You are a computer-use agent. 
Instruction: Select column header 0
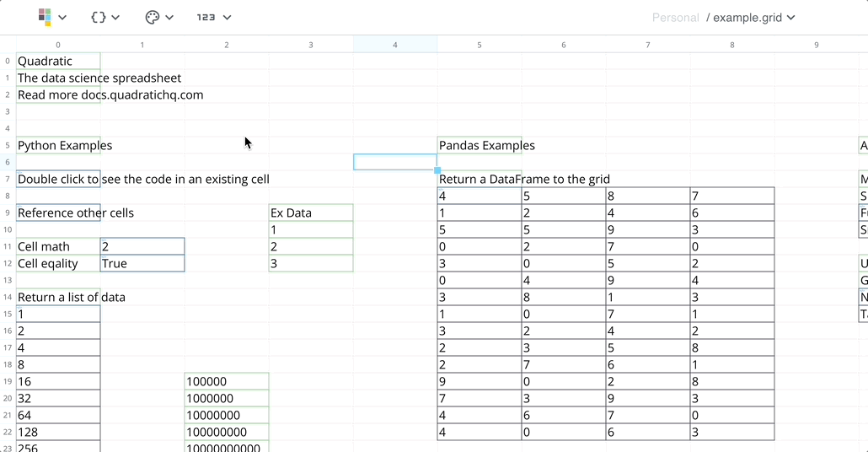click(58, 45)
